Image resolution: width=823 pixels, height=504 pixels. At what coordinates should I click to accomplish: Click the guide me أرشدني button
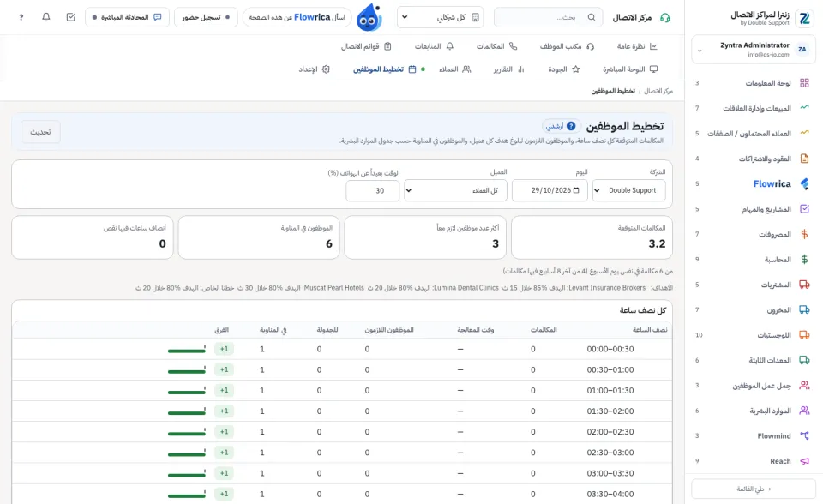click(x=562, y=126)
